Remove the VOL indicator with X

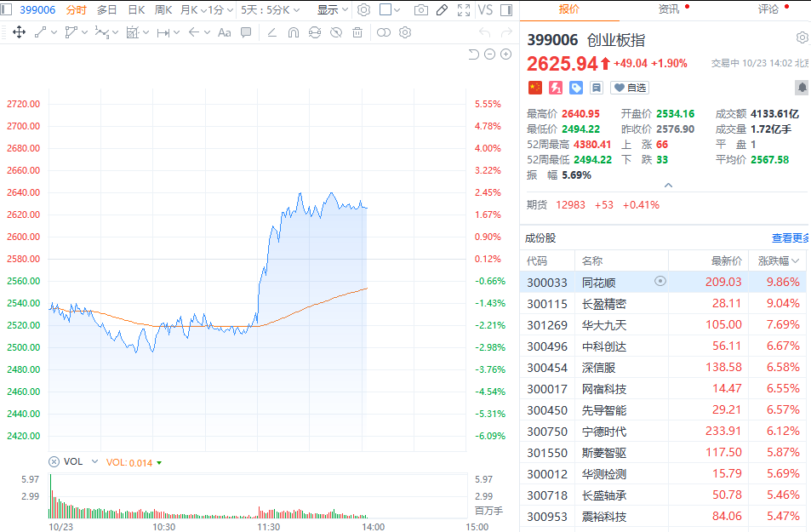(54, 461)
